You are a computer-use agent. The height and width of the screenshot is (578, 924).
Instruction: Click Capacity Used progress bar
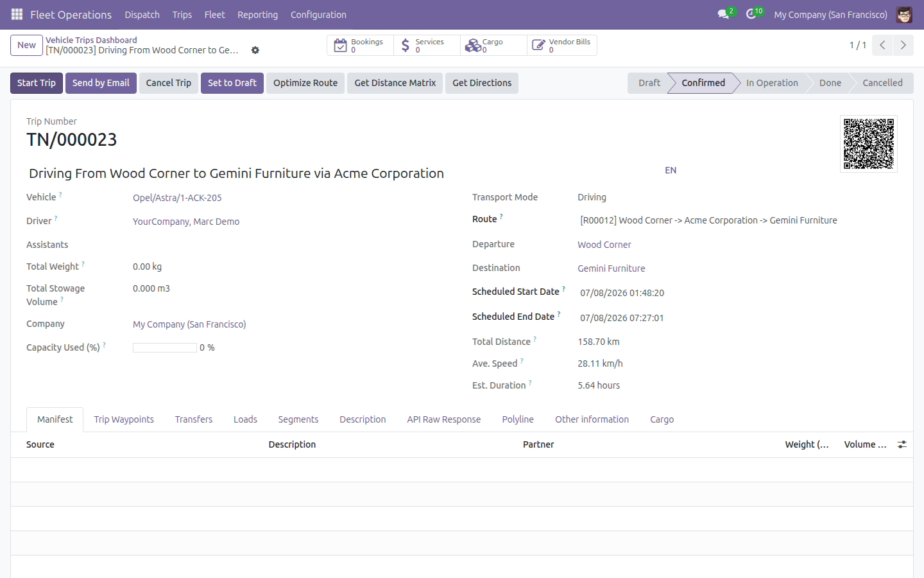165,347
